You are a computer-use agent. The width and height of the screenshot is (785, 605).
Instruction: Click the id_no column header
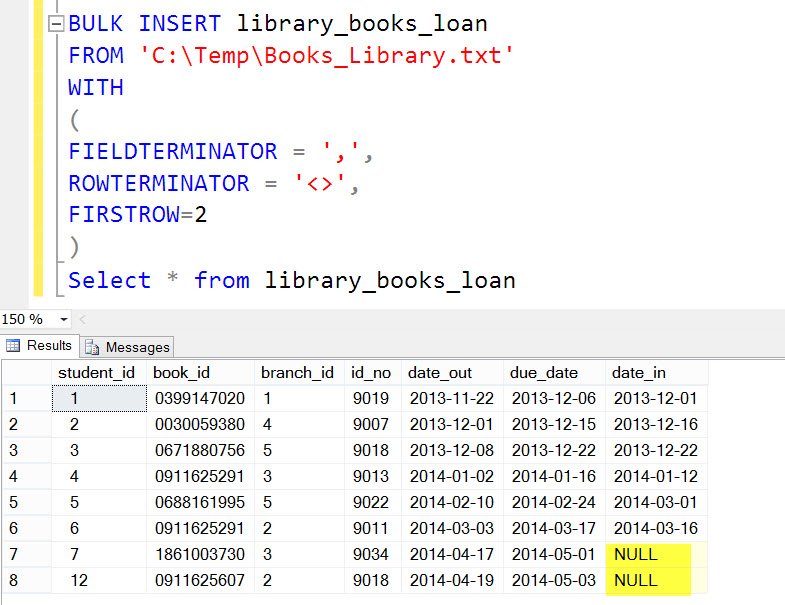click(x=372, y=373)
